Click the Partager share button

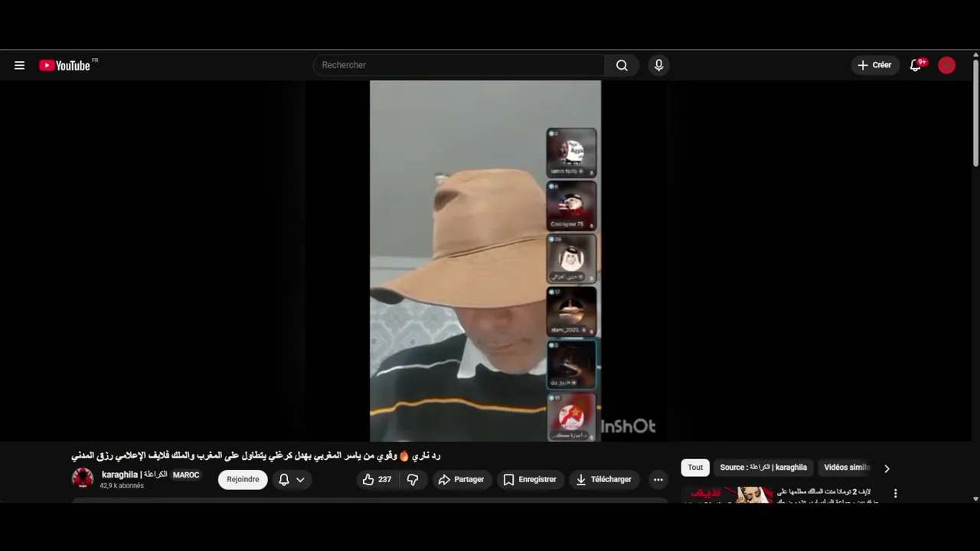click(x=461, y=479)
